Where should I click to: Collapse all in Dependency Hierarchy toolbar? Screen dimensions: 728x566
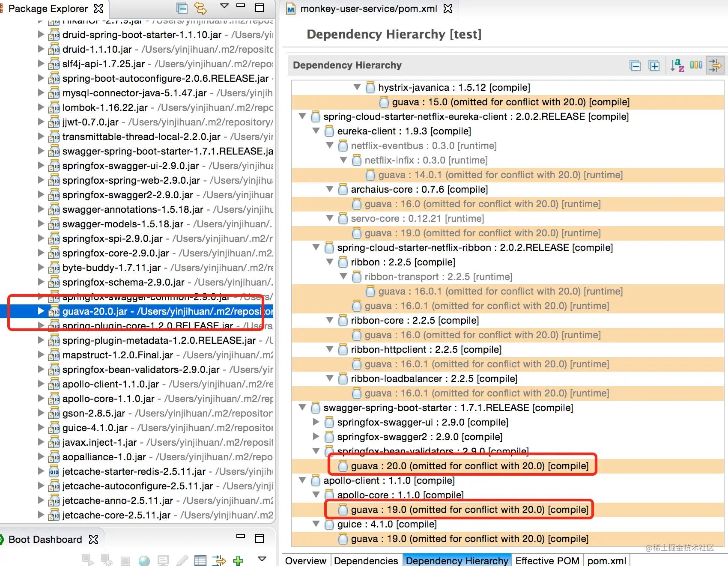[x=635, y=66]
